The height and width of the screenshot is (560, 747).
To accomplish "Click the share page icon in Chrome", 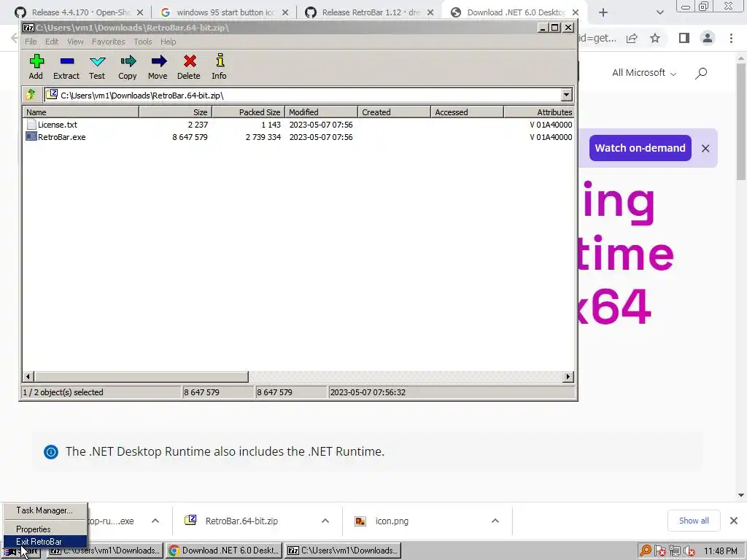I will (x=632, y=38).
